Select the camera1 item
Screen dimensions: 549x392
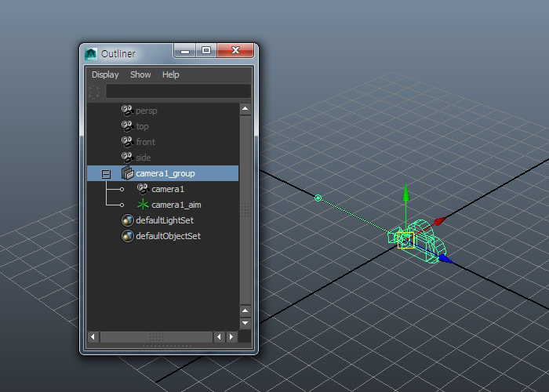click(168, 189)
